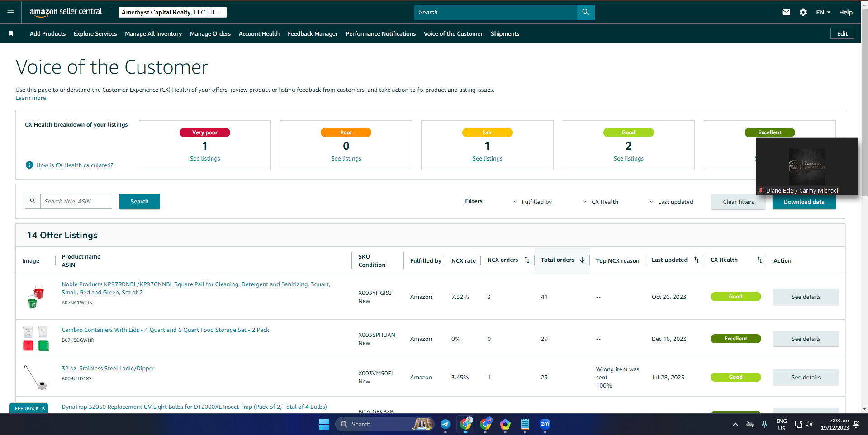Open the hamburger navigation menu
868x435 pixels.
[x=11, y=12]
